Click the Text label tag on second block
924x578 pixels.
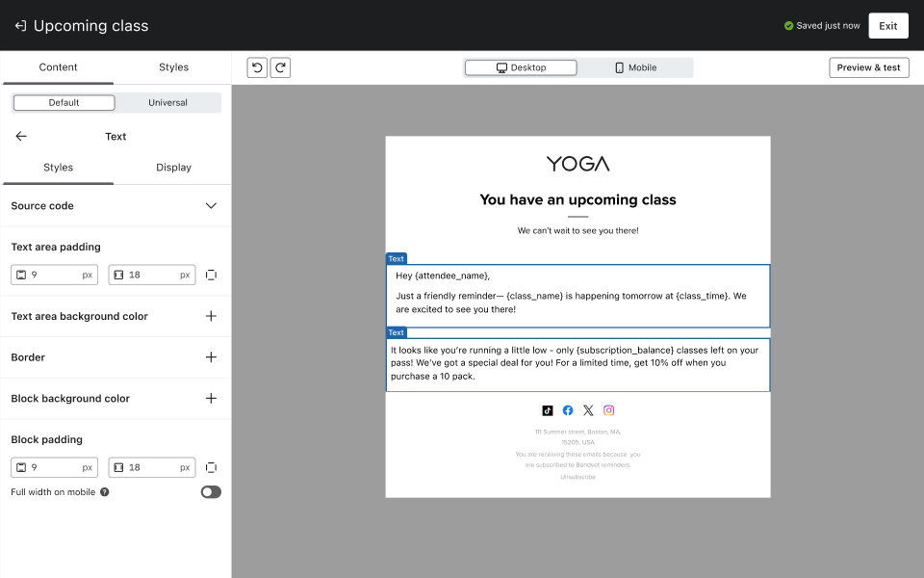pos(396,332)
